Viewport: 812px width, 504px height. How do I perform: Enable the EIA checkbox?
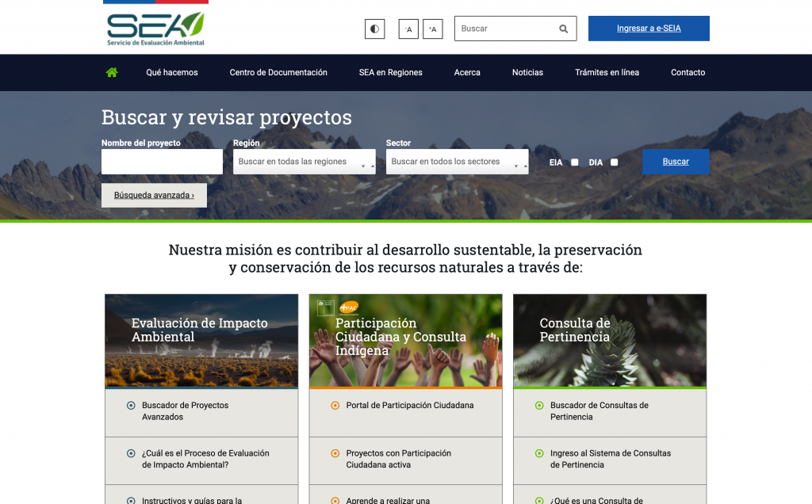pyautogui.click(x=575, y=162)
